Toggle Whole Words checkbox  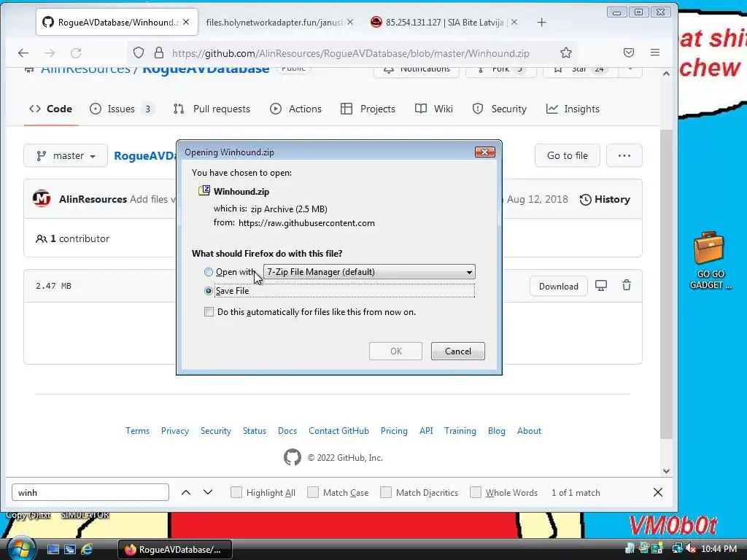(476, 492)
